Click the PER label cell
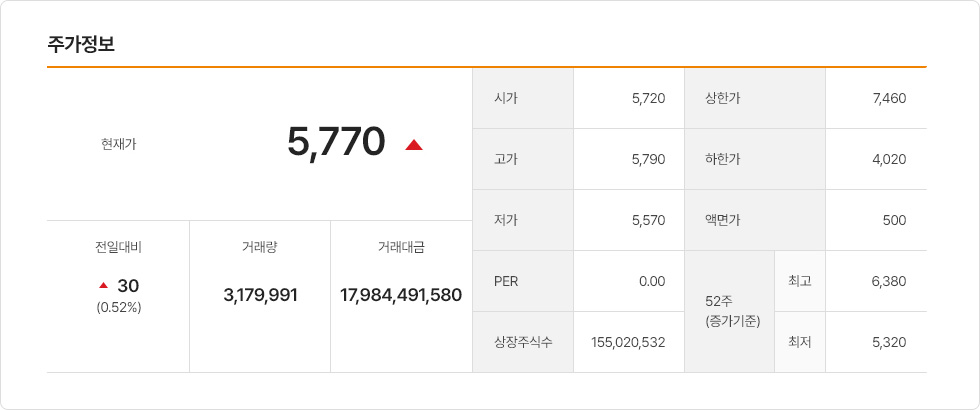 click(x=523, y=281)
